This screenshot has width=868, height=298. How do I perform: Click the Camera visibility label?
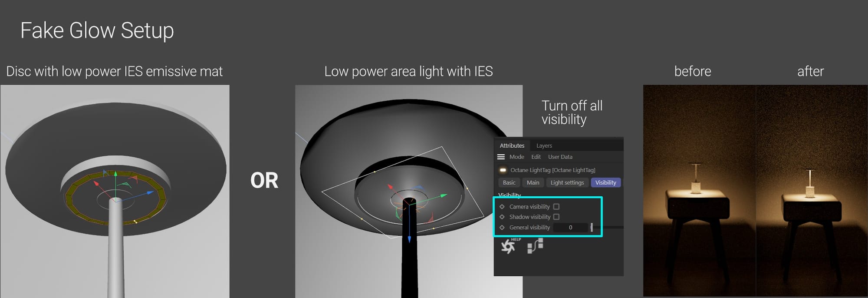coord(529,207)
